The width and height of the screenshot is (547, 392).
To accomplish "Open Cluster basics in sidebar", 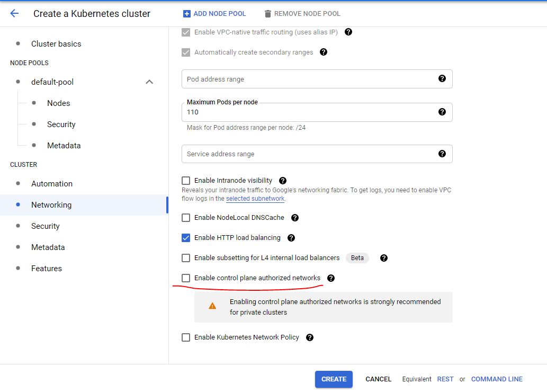I will tap(56, 43).
